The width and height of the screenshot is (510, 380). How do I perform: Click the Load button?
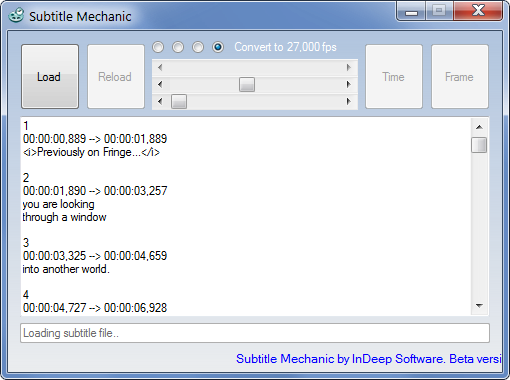(50, 77)
